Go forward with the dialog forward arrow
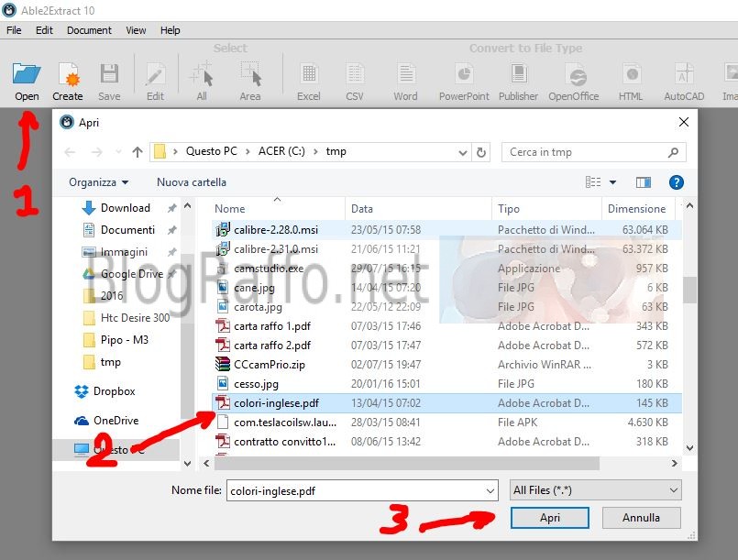The width and height of the screenshot is (738, 560). [x=96, y=152]
